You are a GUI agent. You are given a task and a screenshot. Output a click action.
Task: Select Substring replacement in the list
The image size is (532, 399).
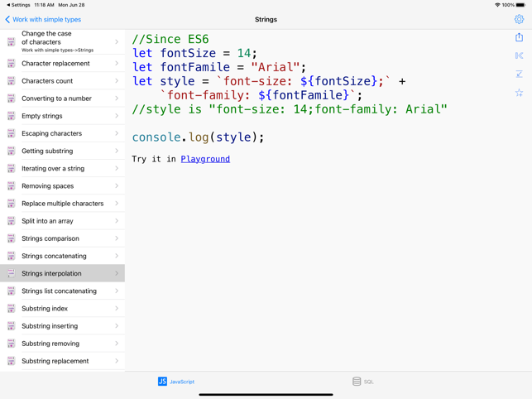point(55,361)
